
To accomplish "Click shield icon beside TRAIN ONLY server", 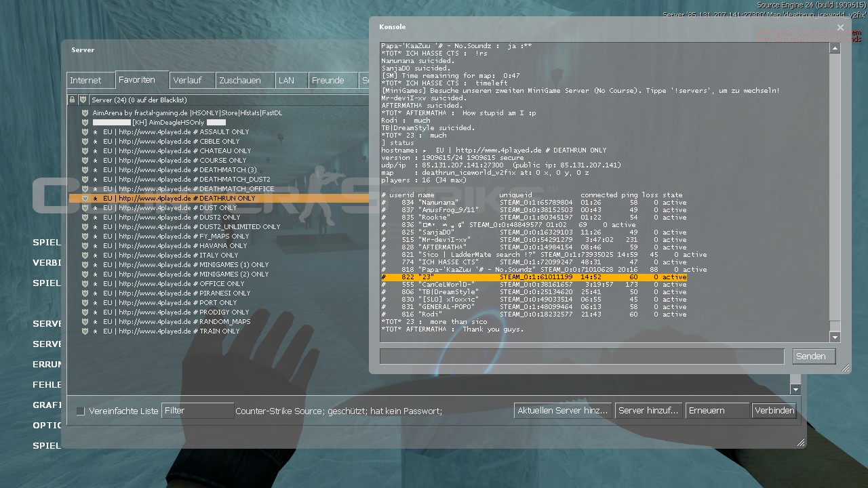I will (85, 331).
